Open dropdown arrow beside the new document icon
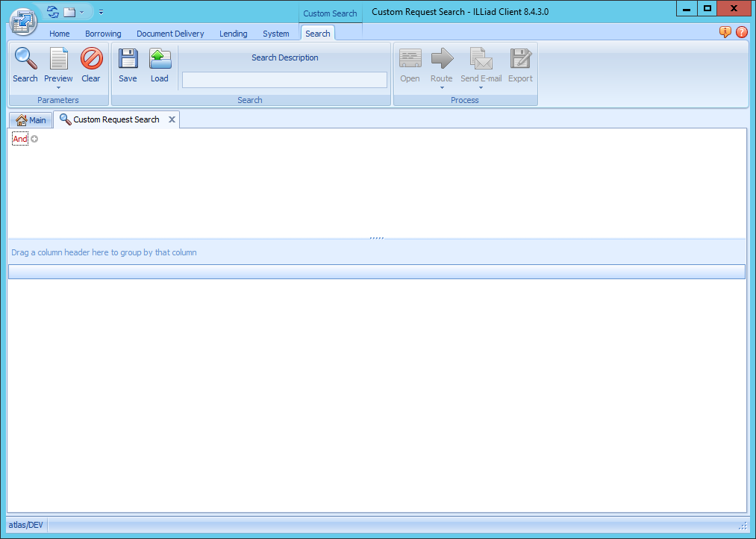The image size is (756, 539). [x=81, y=12]
